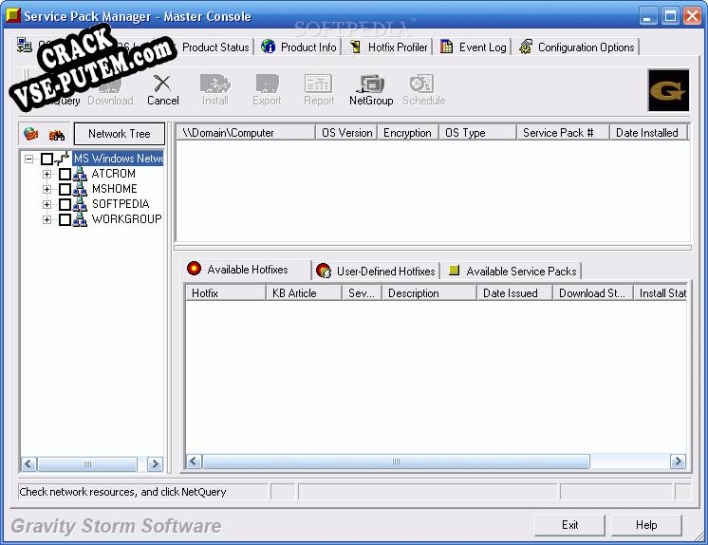This screenshot has width=708, height=545.
Task: Click the ATCROM workgroup icon
Action: (x=80, y=174)
